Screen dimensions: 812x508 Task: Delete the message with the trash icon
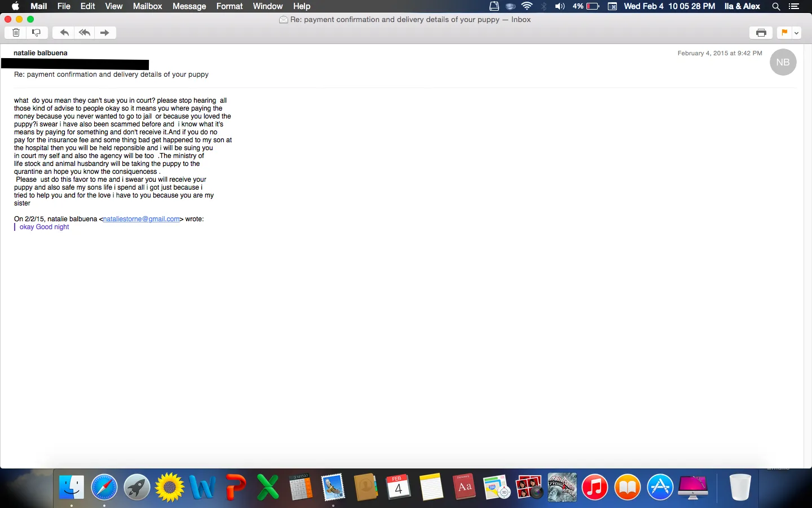16,33
